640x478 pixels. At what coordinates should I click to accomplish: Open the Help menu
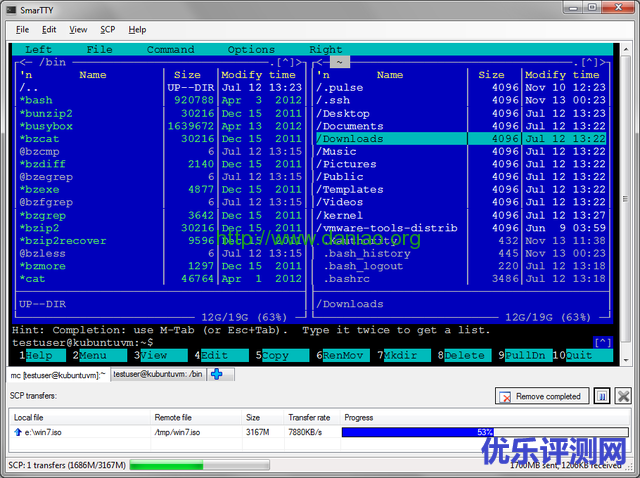tap(137, 30)
